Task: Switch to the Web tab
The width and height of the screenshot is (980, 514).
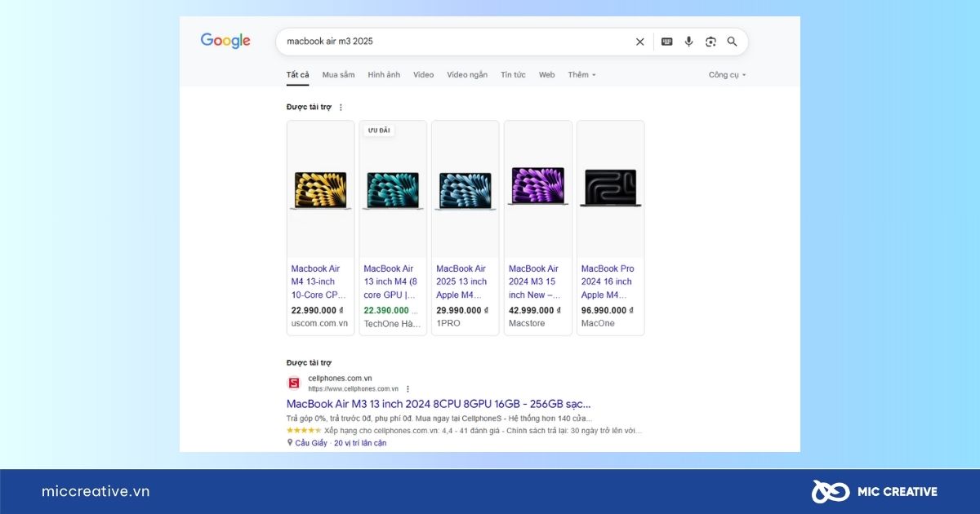Action: pyautogui.click(x=546, y=75)
